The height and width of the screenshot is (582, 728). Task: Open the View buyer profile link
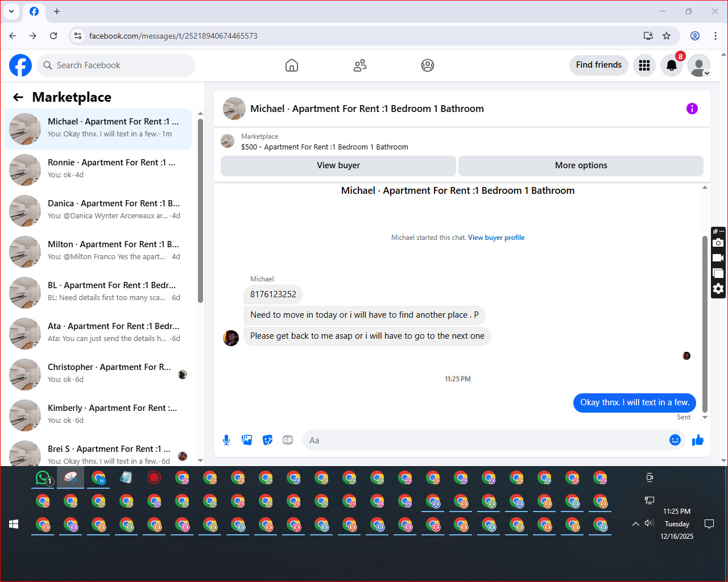tap(497, 238)
